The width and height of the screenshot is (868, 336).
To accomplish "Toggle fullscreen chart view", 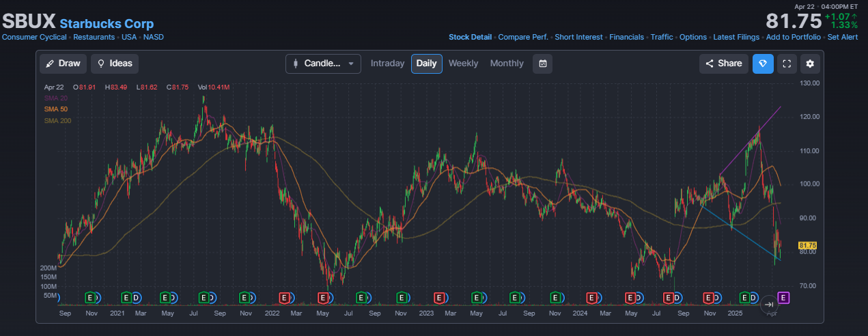I will coord(787,64).
